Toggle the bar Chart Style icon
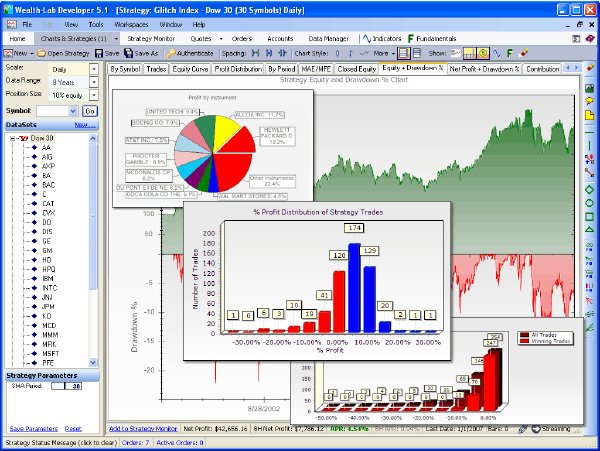Image resolution: width=600 pixels, height=451 pixels. (x=351, y=53)
